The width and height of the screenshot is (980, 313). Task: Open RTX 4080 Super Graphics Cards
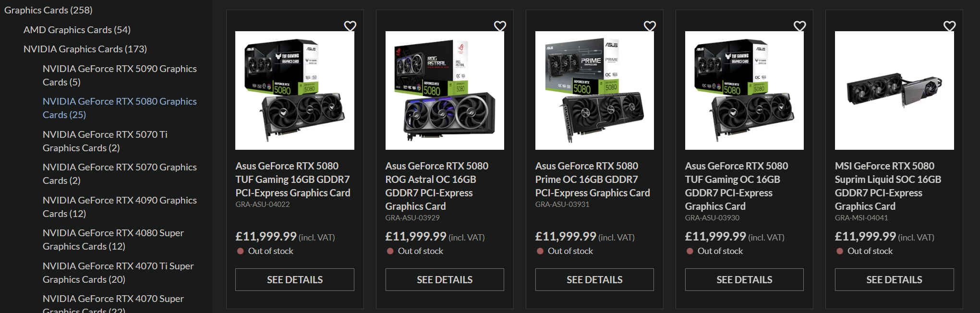click(113, 240)
